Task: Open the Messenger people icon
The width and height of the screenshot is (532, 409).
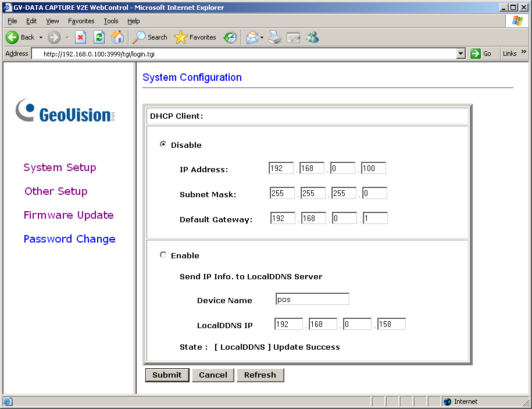Action: coord(312,37)
